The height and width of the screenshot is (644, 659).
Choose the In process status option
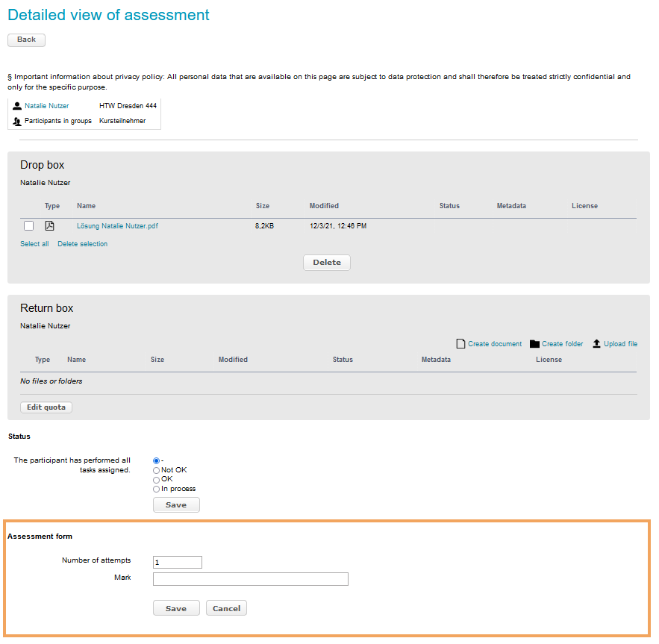[x=156, y=489]
